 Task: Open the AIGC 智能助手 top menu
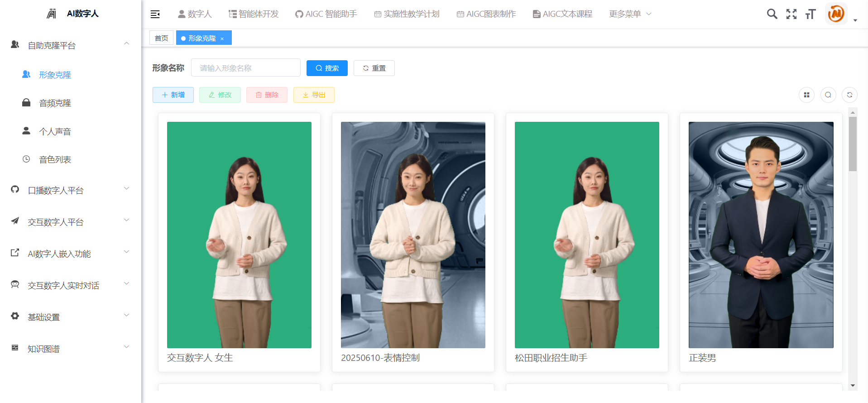coord(326,14)
